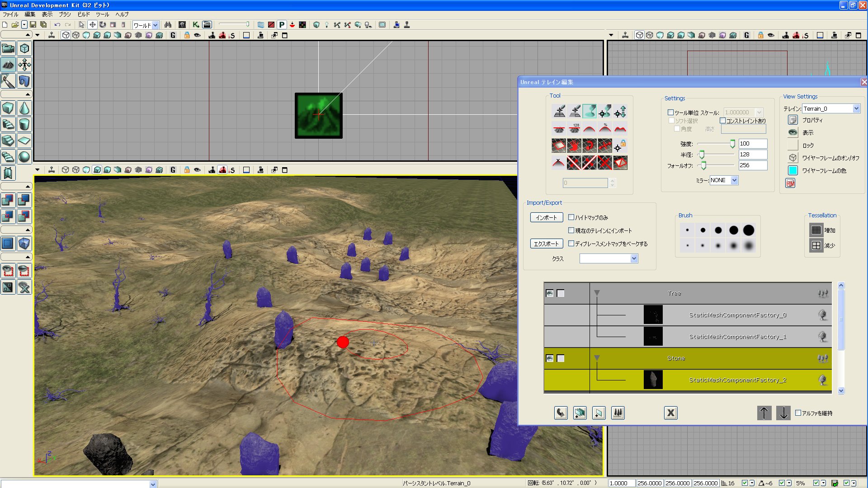The height and width of the screenshot is (488, 868).
Task: Collapse the Stone layer triangle
Action: click(597, 358)
